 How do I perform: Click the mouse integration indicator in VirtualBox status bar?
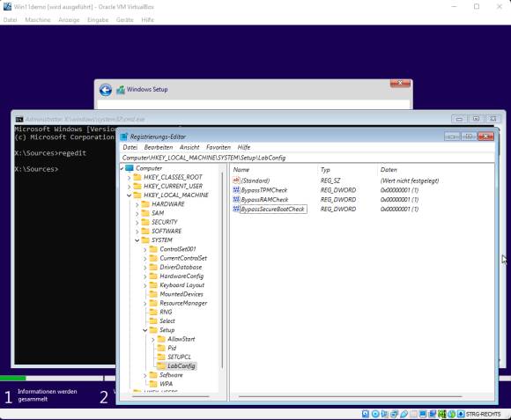[451, 414]
